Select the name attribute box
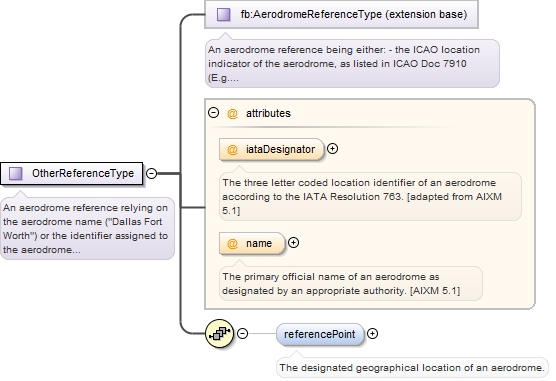Screen dimensions: 556x381 point(252,244)
